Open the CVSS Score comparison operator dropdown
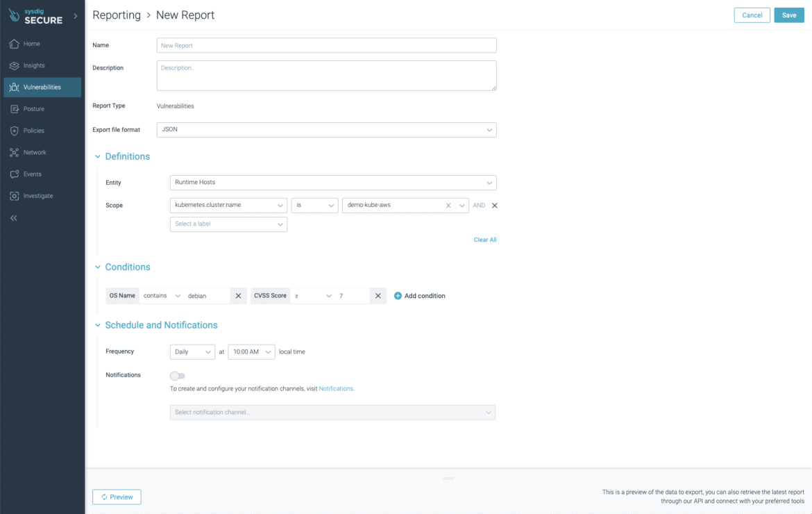Viewport: 812px width, 514px height. [x=313, y=296]
